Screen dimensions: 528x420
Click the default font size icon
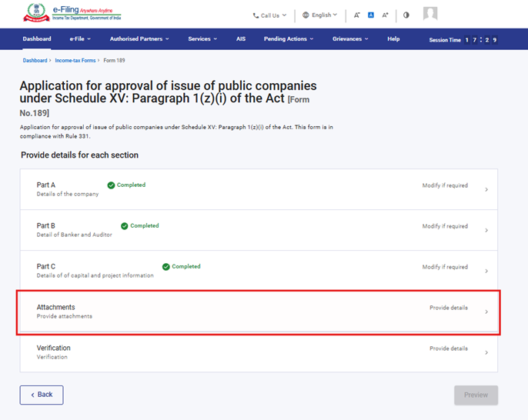[371, 15]
